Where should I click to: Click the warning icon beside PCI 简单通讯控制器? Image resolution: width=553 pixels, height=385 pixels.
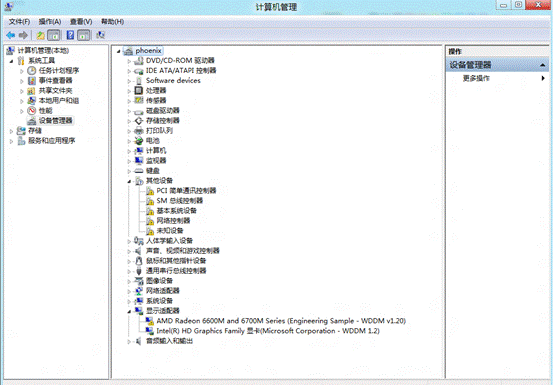150,191
